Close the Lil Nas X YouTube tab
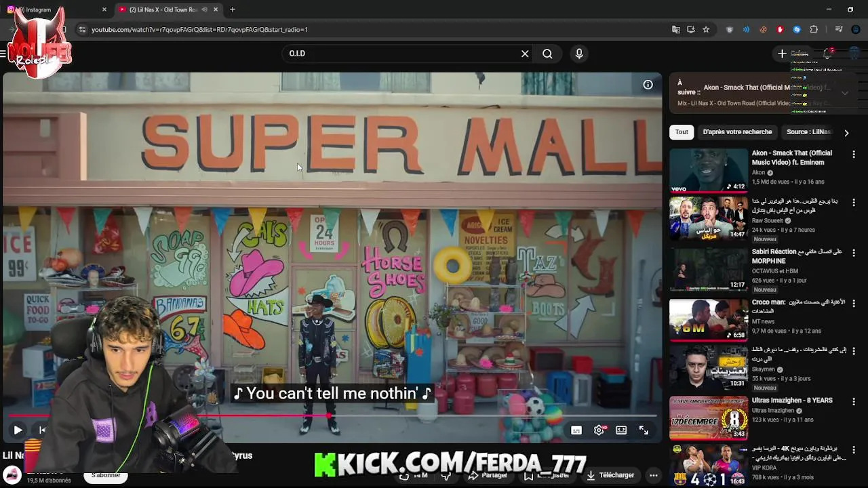 [x=216, y=9]
